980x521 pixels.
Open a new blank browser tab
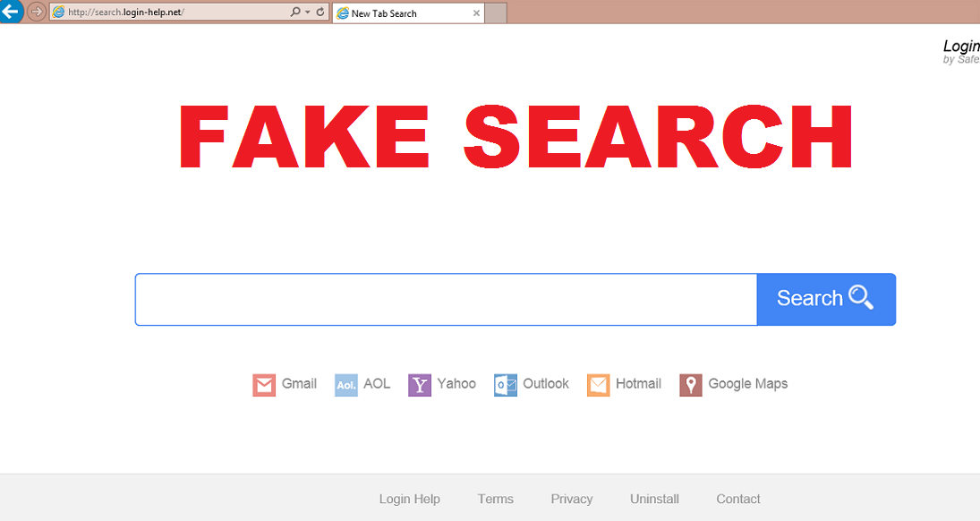coord(496,13)
